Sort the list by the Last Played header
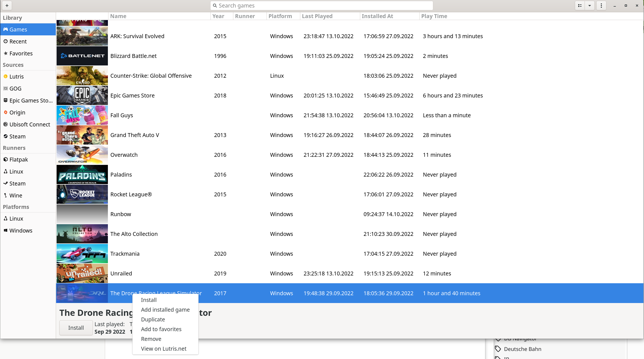 pos(317,16)
